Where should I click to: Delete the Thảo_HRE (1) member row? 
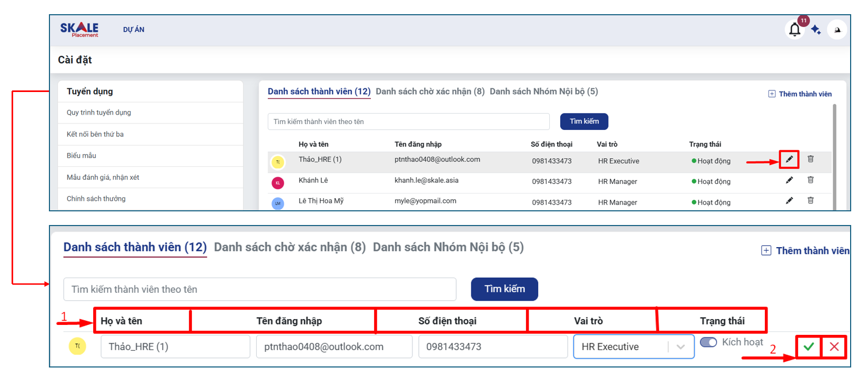click(811, 159)
